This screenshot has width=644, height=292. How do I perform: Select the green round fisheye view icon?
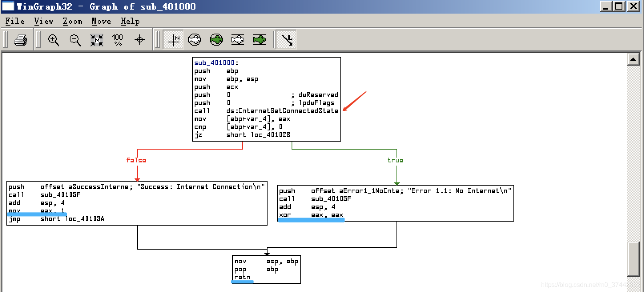click(216, 40)
